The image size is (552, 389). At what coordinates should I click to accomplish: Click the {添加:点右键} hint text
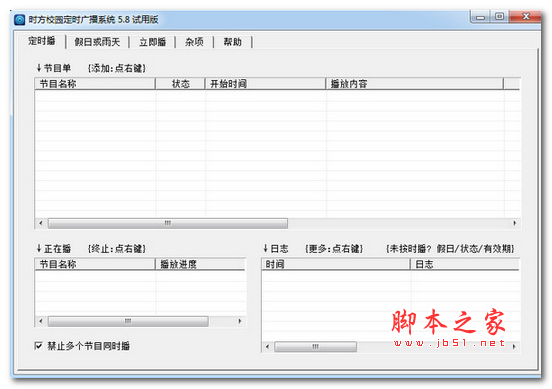pyautogui.click(x=117, y=68)
